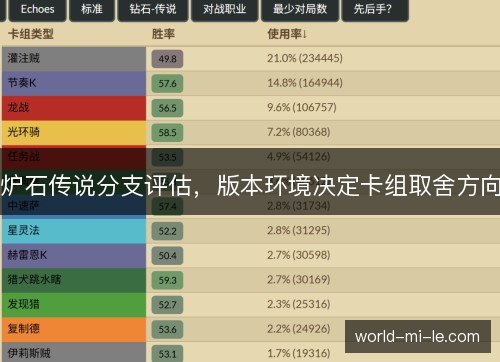Click the 50.4 win rate badge
The width and height of the screenshot is (500, 362).
[x=167, y=256]
